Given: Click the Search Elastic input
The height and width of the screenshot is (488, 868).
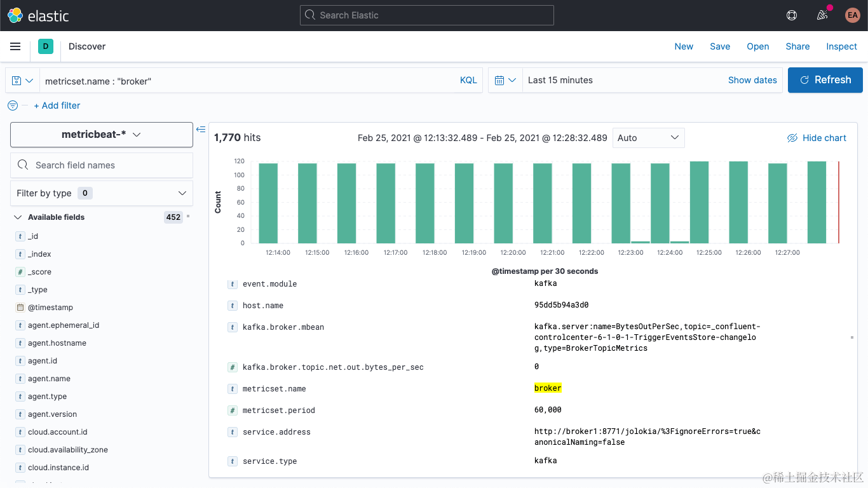Looking at the screenshot, I should (x=427, y=15).
